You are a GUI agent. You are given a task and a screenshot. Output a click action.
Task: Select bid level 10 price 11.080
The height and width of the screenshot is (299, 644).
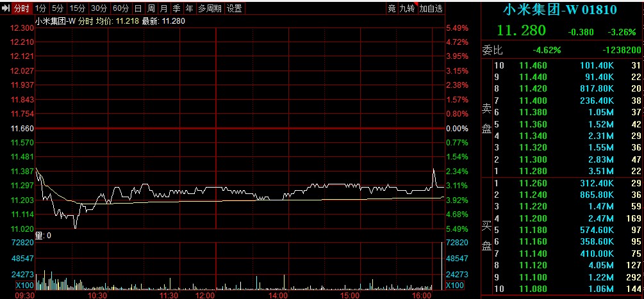click(533, 289)
